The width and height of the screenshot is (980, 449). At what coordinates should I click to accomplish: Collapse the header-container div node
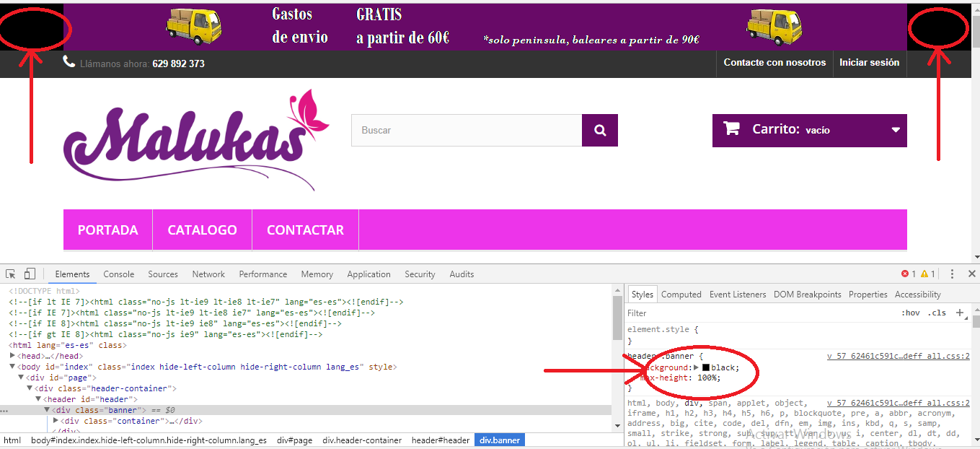tap(30, 388)
